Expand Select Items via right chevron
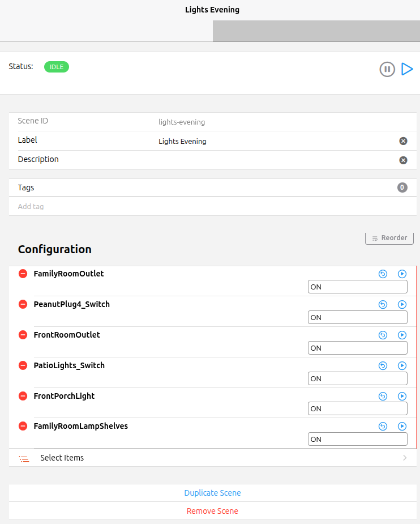Image resolution: width=420 pixels, height=524 pixels. [x=405, y=458]
